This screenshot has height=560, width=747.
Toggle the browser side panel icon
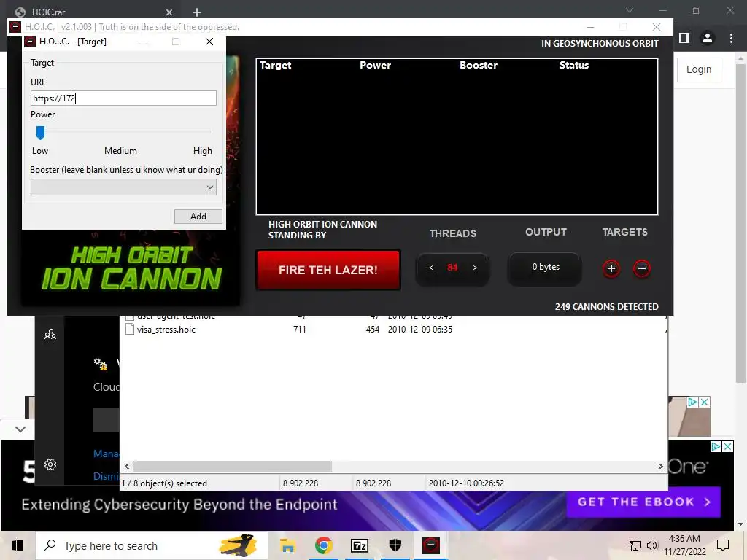click(684, 38)
